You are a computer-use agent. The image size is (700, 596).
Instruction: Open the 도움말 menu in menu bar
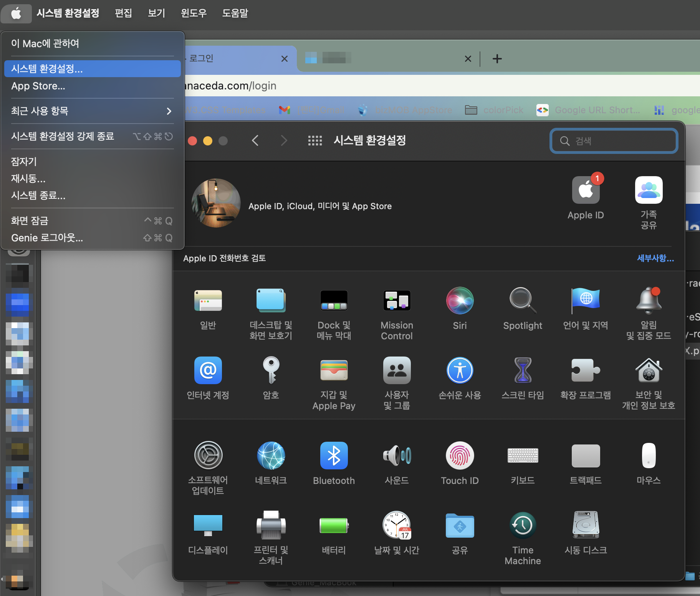click(235, 13)
